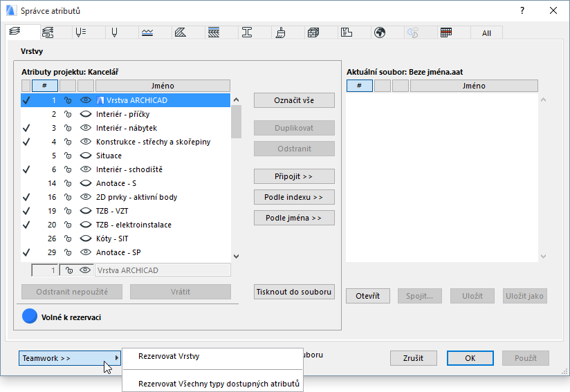The width and height of the screenshot is (570, 392).
Task: Click the lock icon of Interiér - nábytek
Action: (x=68, y=128)
